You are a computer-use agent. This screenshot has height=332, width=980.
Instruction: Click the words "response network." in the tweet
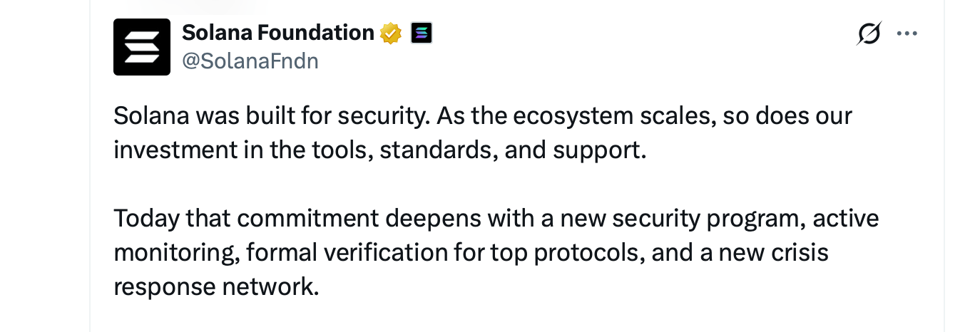pyautogui.click(x=215, y=286)
